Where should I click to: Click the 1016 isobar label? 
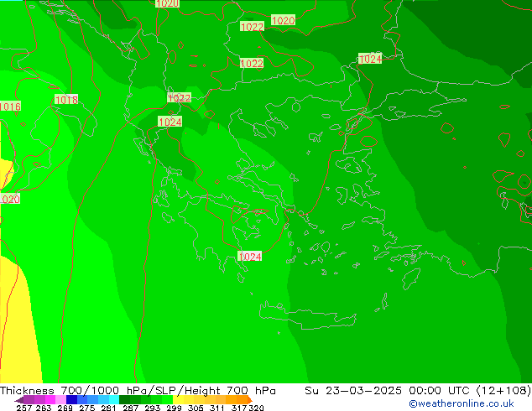(x=10, y=107)
